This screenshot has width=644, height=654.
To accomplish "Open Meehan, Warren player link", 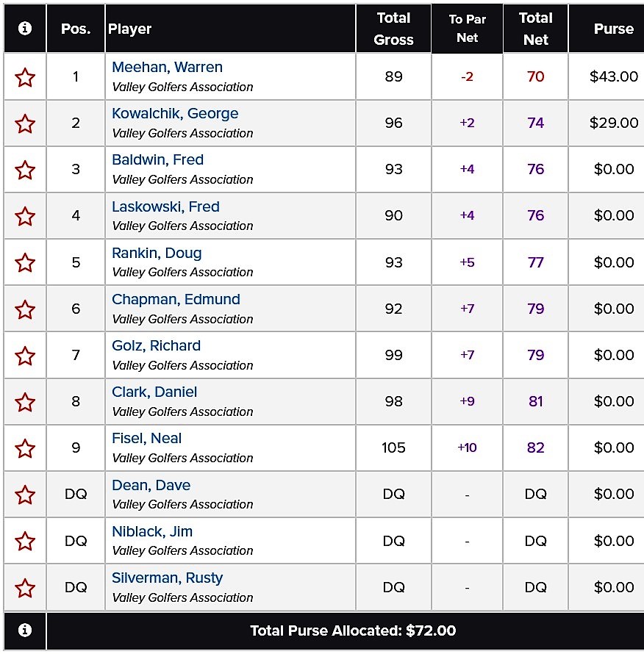I will tap(167, 68).
